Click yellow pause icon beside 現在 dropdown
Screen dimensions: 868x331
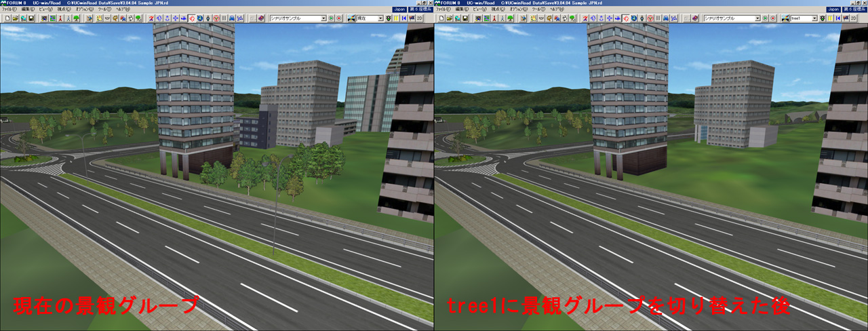[396, 18]
